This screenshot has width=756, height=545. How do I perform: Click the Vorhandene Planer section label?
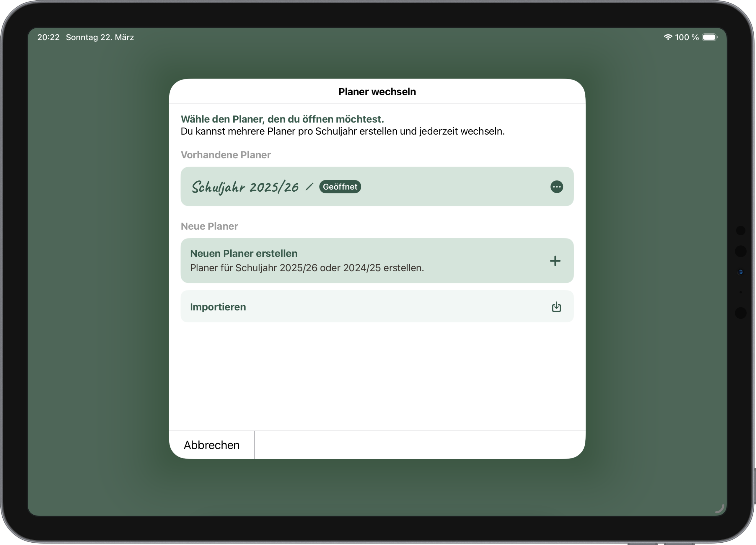coord(226,155)
